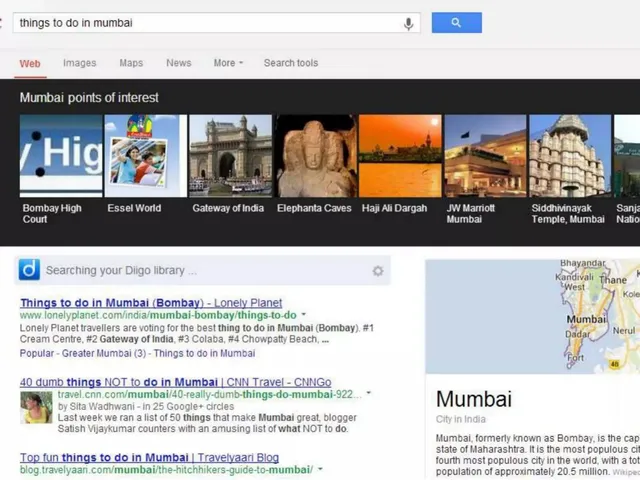Expand the travel.cnn.com URL dropdown arrow
This screenshot has height=480, width=640.
coord(369,393)
